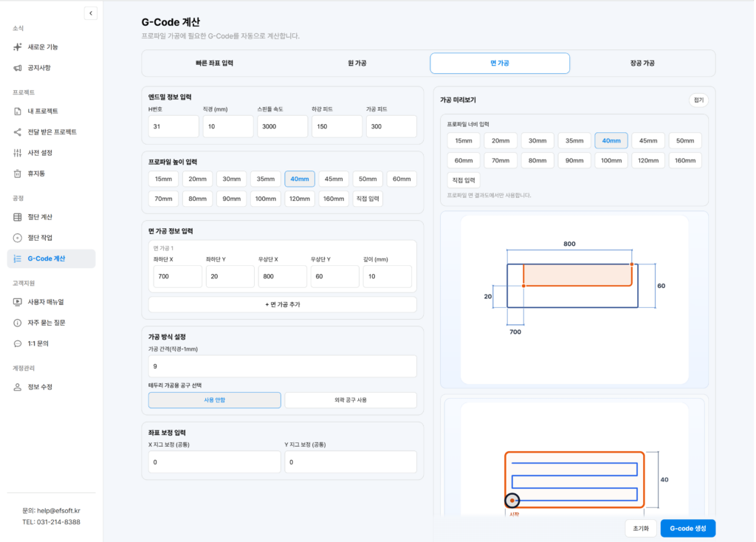Collapse the preview with 접기 button

(x=698, y=100)
